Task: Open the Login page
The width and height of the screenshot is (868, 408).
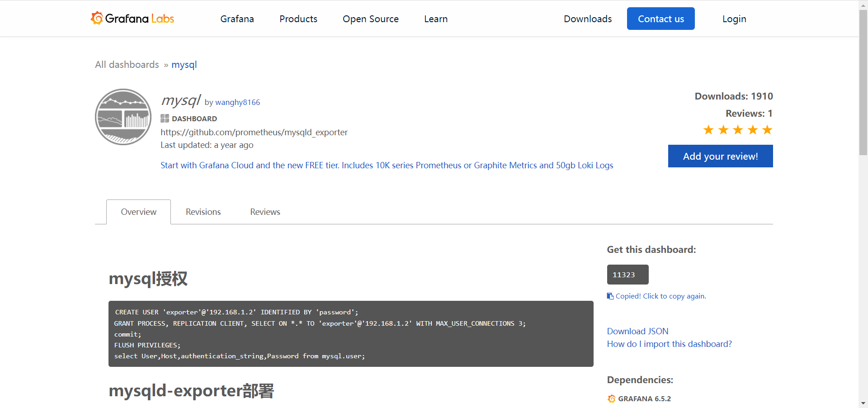Action: pos(734,19)
